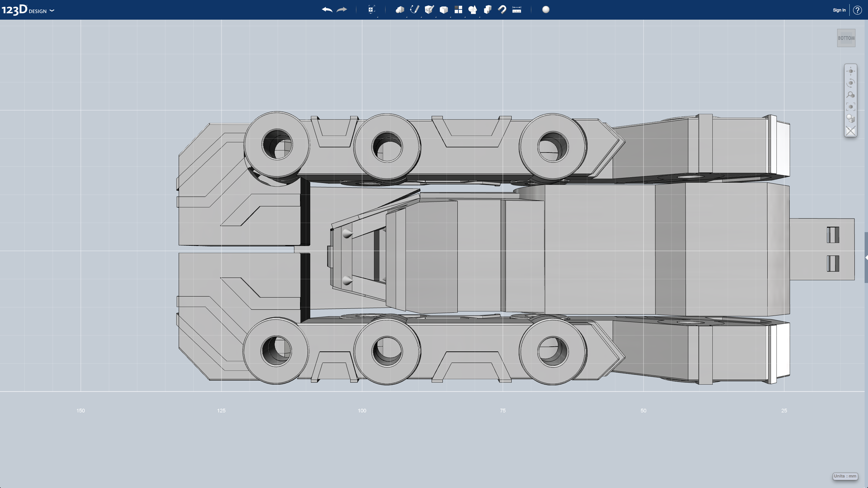Screen dimensions: 868x488
Task: Open the Pattern tool
Action: [458, 10]
